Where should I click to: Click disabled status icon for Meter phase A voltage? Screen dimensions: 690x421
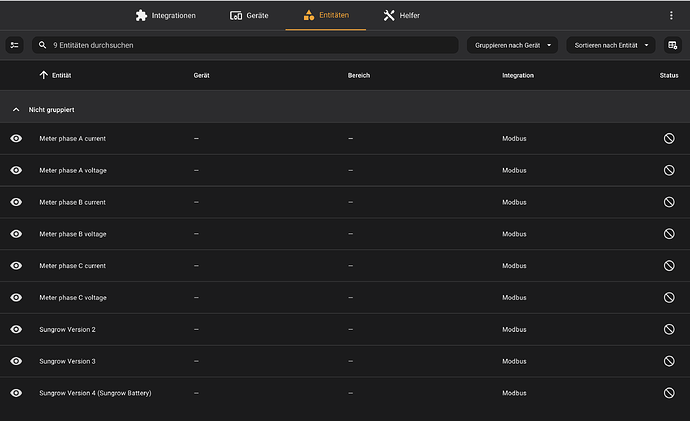click(669, 170)
